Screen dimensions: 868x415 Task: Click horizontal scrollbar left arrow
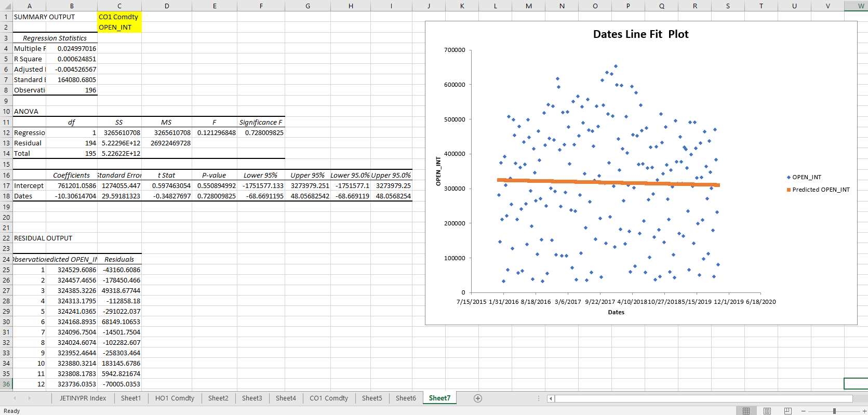point(551,398)
